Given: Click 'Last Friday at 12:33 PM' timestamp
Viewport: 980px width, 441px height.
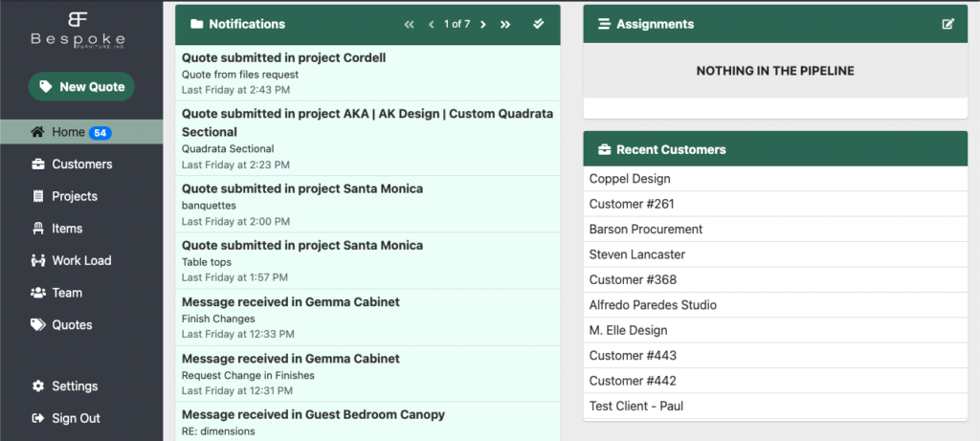Looking at the screenshot, I should click(238, 334).
